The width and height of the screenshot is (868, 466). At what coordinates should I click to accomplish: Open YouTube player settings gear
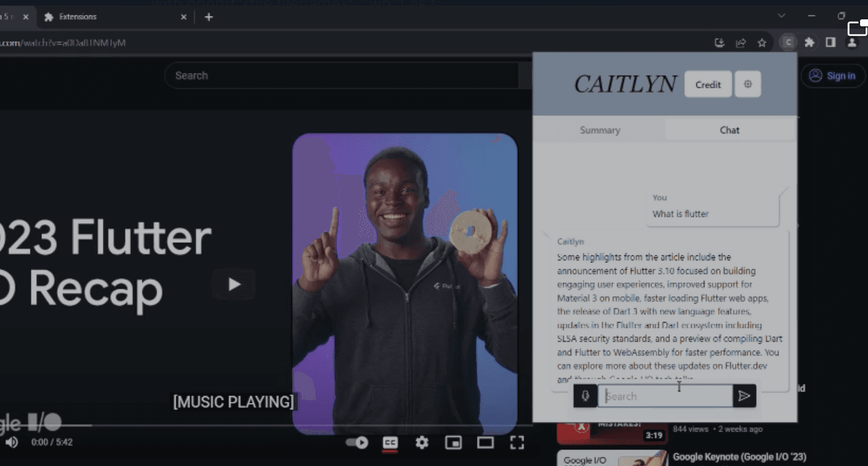(422, 442)
